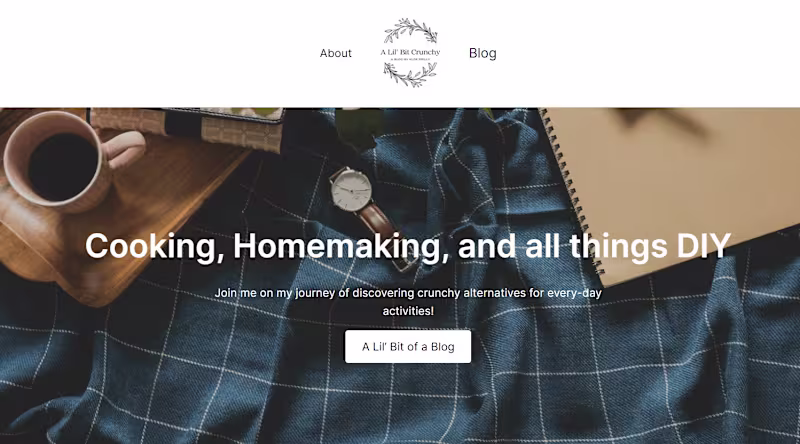Click the wristwatch in the hero image

point(352,189)
